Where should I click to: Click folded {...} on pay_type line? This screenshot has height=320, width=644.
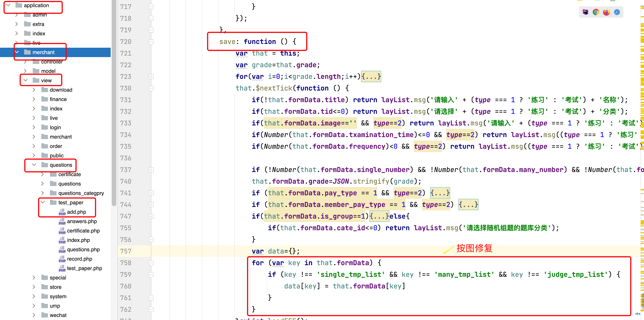(440, 193)
